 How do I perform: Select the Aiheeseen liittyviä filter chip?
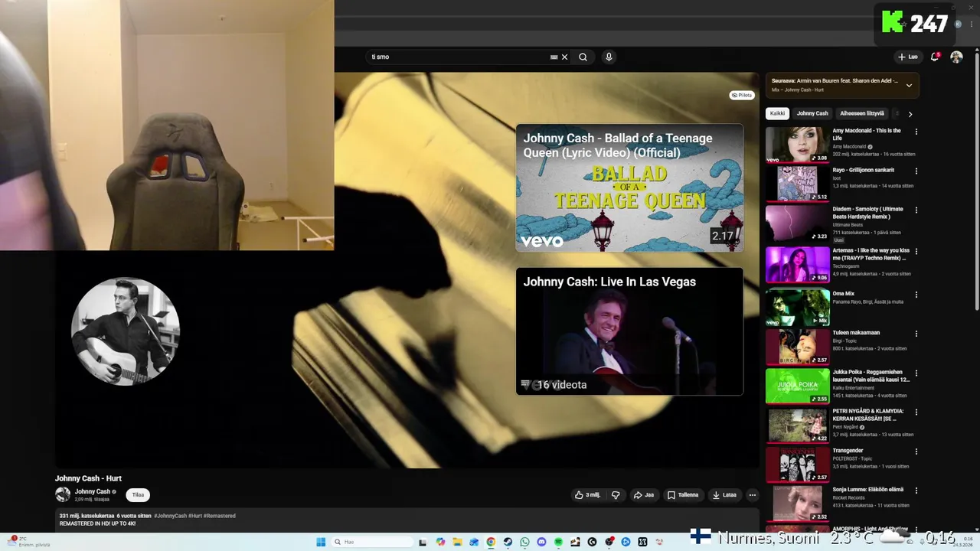pyautogui.click(x=862, y=113)
